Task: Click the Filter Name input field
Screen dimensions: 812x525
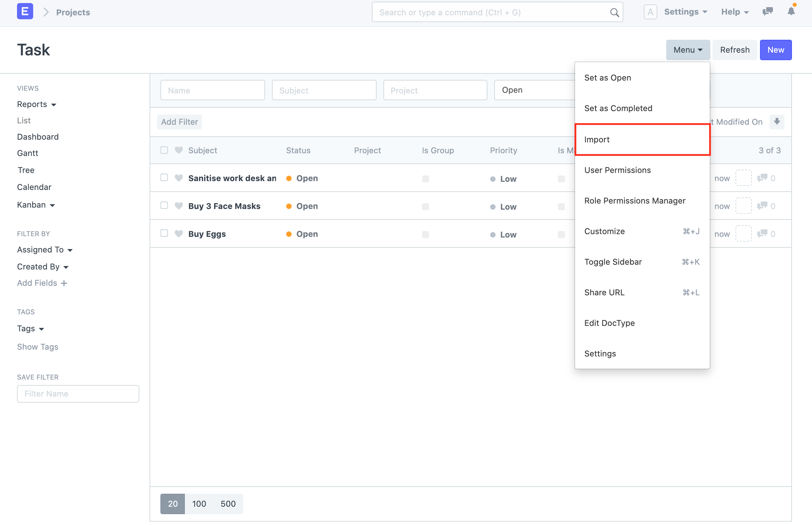Action: point(78,393)
